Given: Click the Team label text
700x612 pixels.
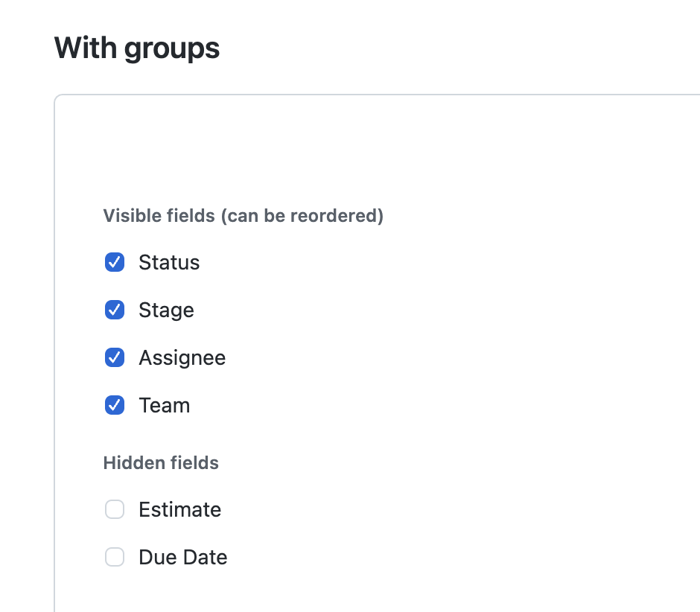Looking at the screenshot, I should (x=164, y=405).
